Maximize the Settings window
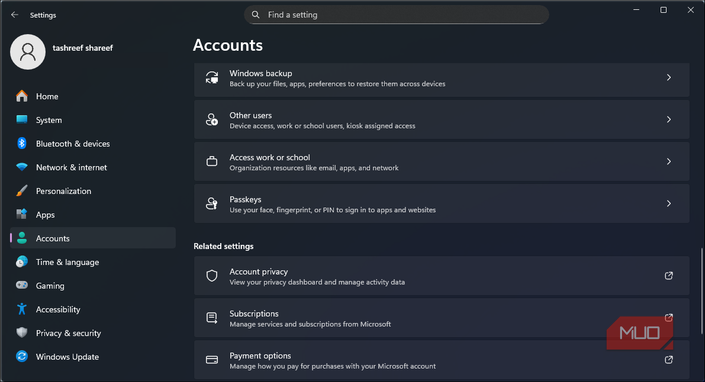 pyautogui.click(x=663, y=10)
